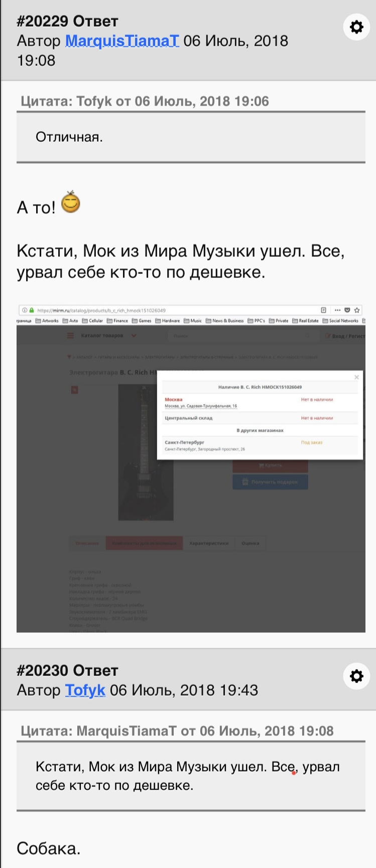Close the availability popup with its X
The height and width of the screenshot is (868, 376).
pos(356,377)
